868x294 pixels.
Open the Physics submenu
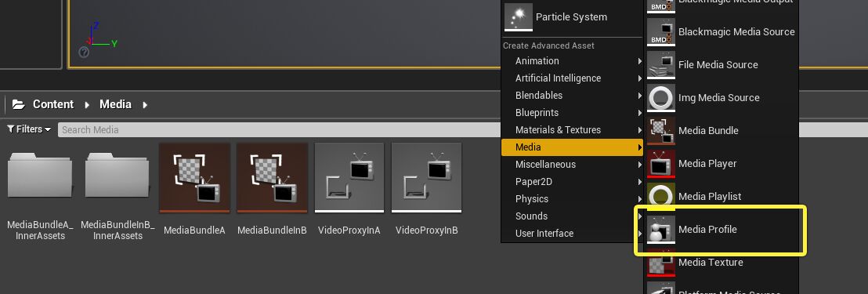pyautogui.click(x=572, y=199)
